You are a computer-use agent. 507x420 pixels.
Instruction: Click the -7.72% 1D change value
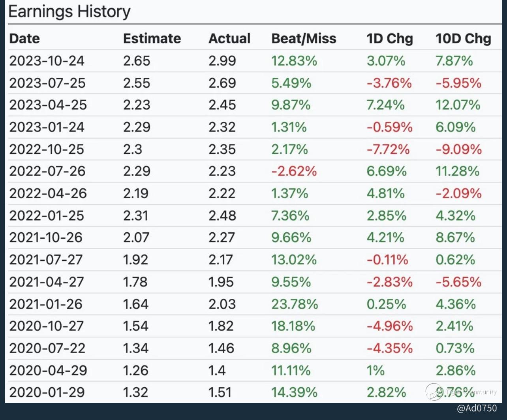coord(388,149)
